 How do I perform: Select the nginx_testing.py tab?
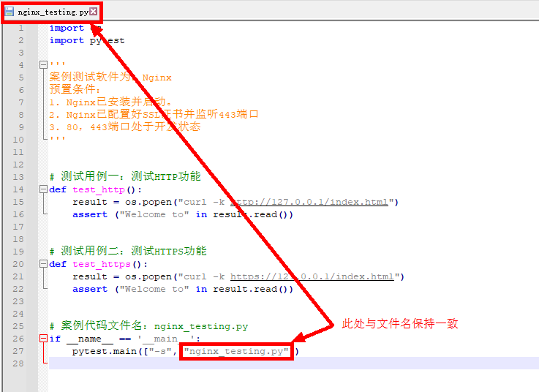52,12
